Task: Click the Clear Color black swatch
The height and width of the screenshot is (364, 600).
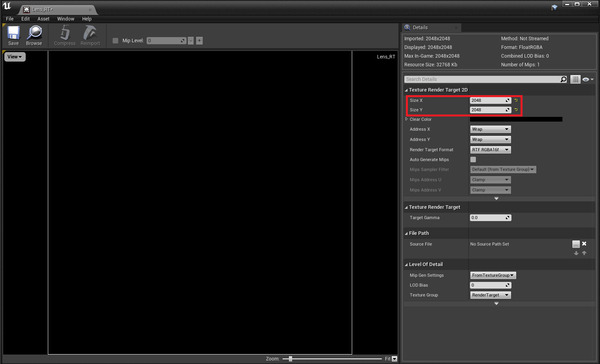Action: click(516, 119)
